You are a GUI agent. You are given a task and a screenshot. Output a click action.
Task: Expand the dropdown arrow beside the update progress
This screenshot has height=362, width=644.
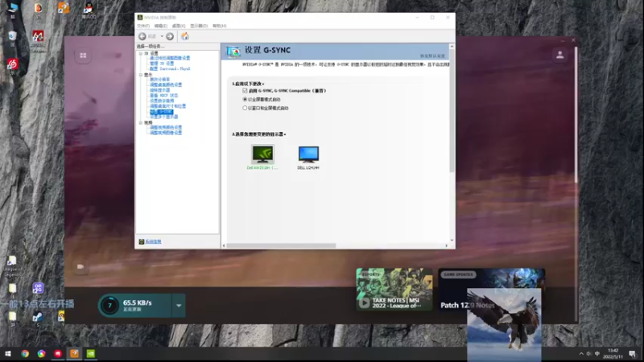click(x=179, y=306)
